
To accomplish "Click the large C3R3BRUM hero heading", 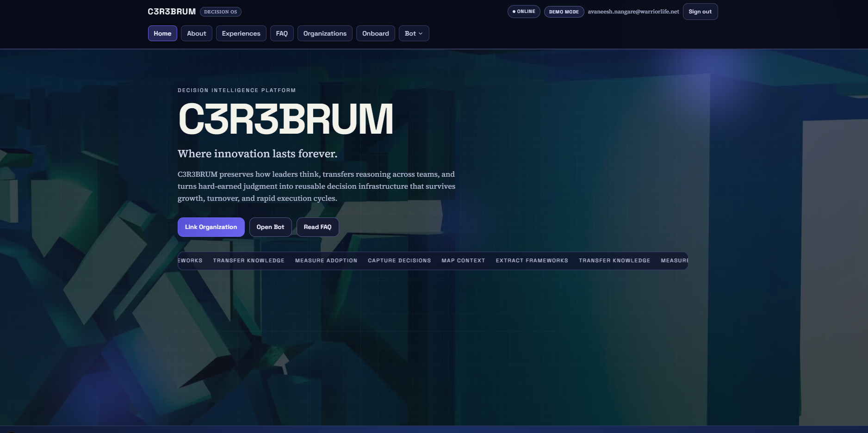I will pos(286,119).
